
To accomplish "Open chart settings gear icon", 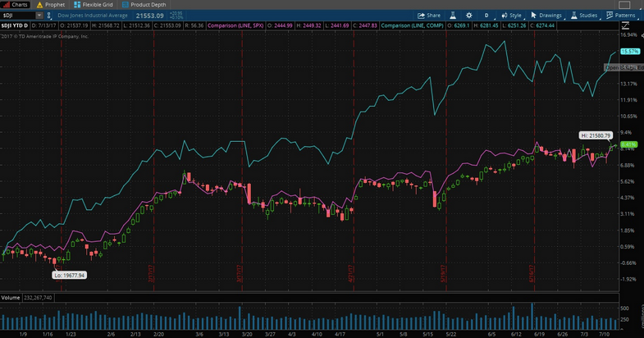I will [468, 16].
